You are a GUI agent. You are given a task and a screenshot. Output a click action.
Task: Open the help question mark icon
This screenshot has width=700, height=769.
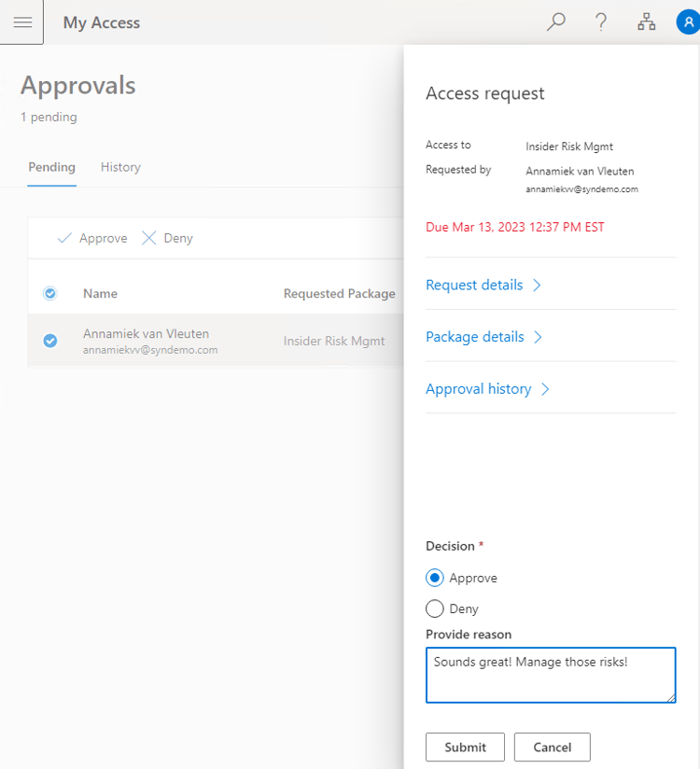coord(600,21)
